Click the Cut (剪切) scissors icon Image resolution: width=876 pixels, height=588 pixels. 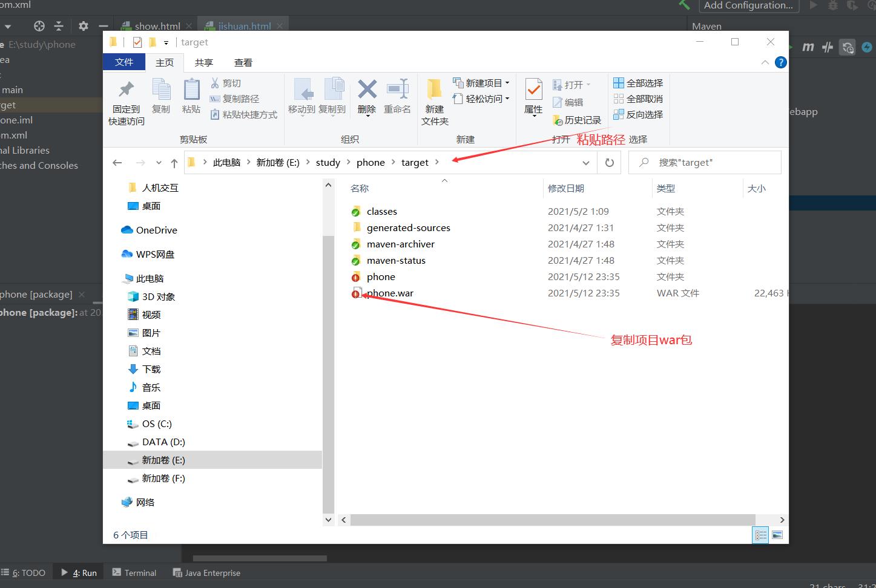214,83
